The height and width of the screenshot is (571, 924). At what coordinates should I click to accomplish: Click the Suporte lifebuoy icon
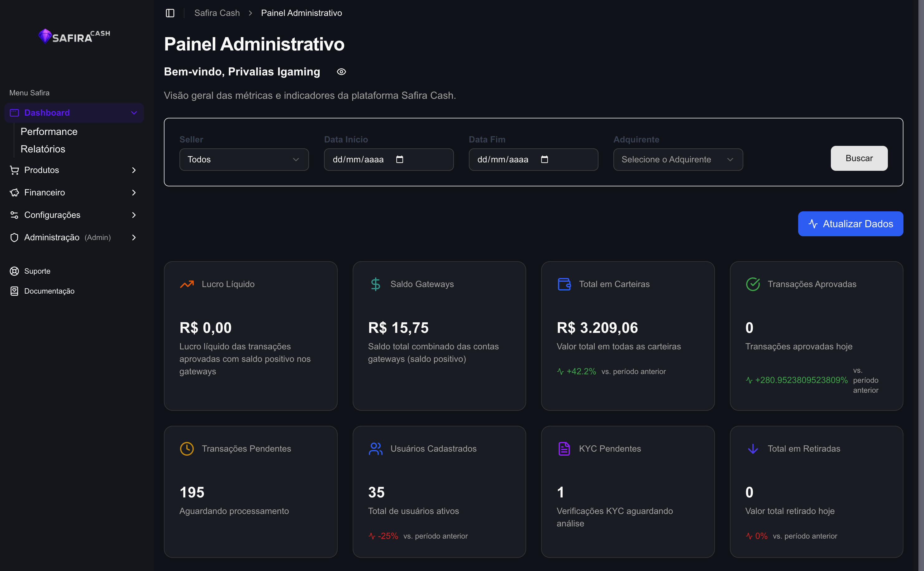(14, 271)
